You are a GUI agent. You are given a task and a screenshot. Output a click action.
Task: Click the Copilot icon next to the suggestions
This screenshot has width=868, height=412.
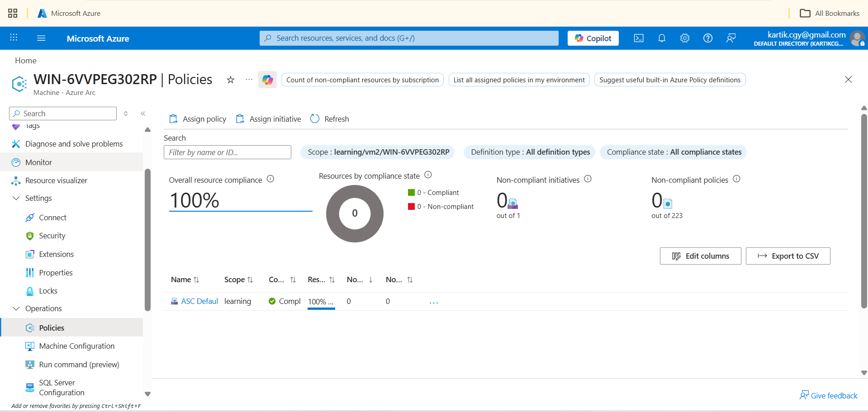tap(268, 80)
